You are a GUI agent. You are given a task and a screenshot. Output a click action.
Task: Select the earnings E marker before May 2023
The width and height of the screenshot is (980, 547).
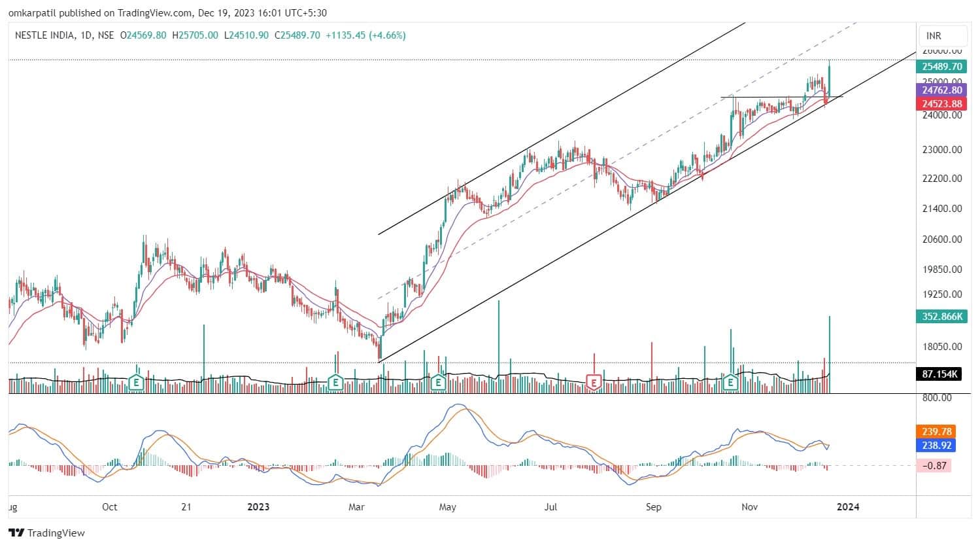click(439, 381)
